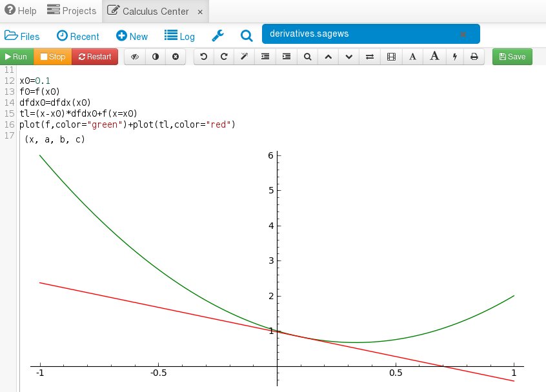Undo the last edit
Image resolution: width=546 pixels, height=392 pixels.
[204, 57]
